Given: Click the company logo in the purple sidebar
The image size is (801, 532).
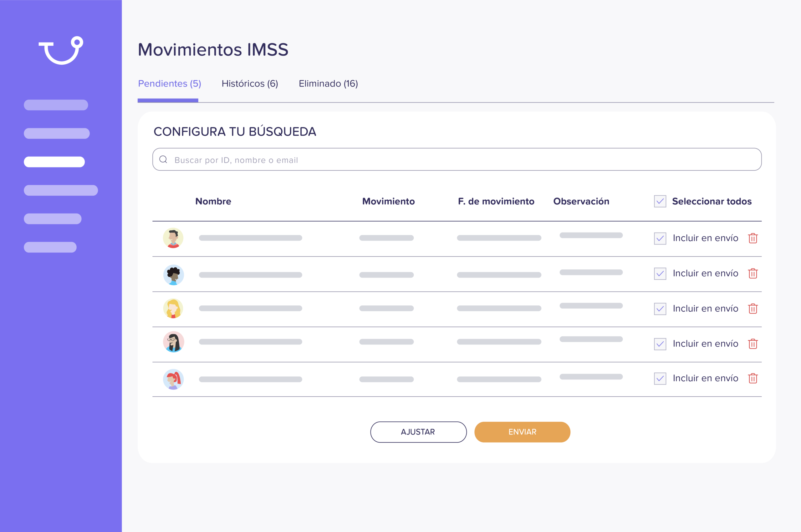Looking at the screenshot, I should [60, 51].
